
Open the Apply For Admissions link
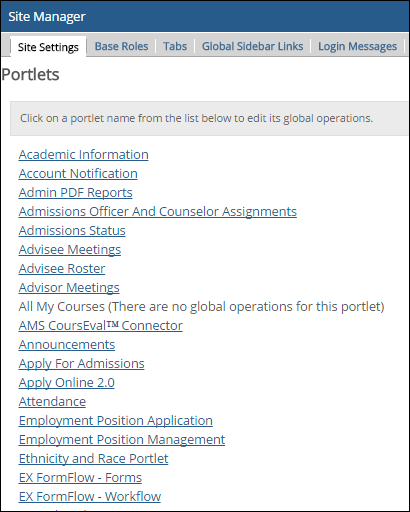pyautogui.click(x=82, y=364)
